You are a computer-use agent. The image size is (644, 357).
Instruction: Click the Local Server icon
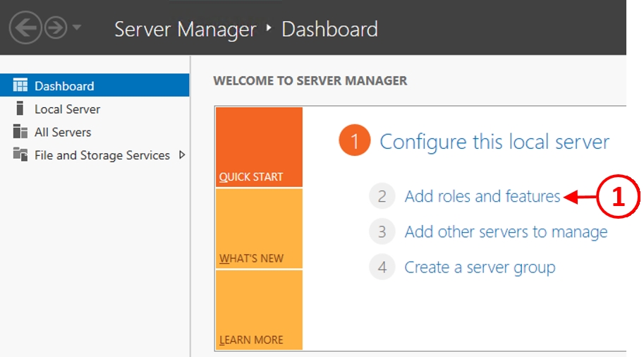pyautogui.click(x=19, y=108)
